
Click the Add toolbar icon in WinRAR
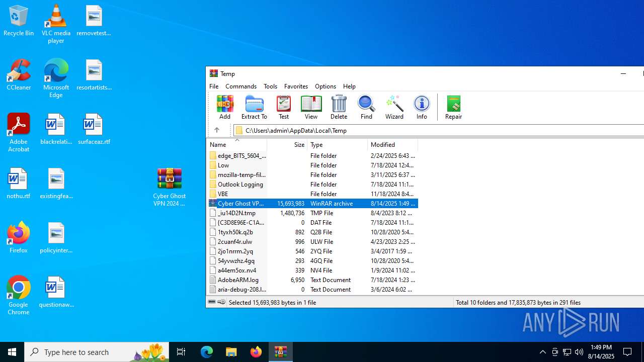pyautogui.click(x=225, y=108)
